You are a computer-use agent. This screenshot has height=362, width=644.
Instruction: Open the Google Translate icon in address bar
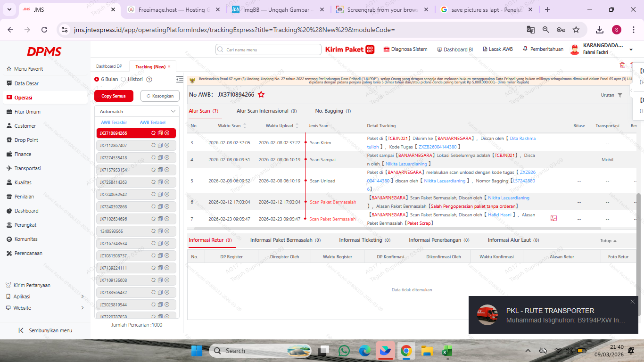[x=531, y=30]
